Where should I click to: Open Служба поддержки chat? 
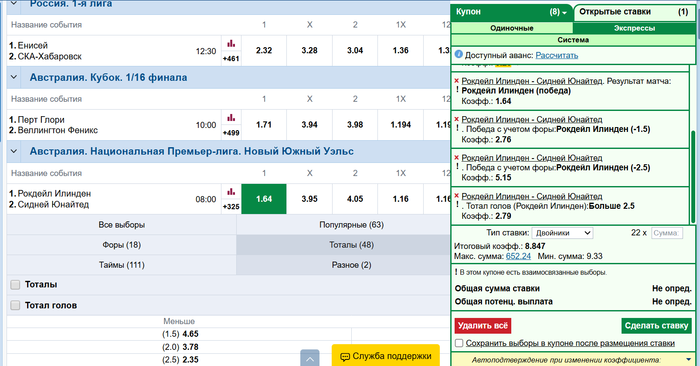coord(386,356)
